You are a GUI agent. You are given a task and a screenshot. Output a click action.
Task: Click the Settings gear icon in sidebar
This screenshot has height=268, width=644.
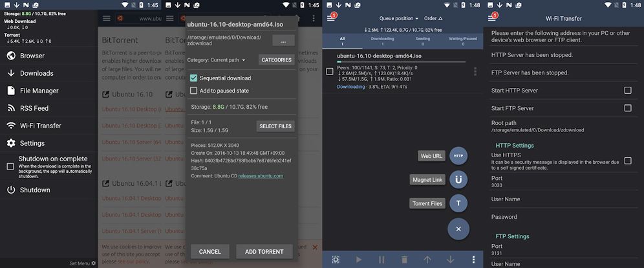click(11, 143)
